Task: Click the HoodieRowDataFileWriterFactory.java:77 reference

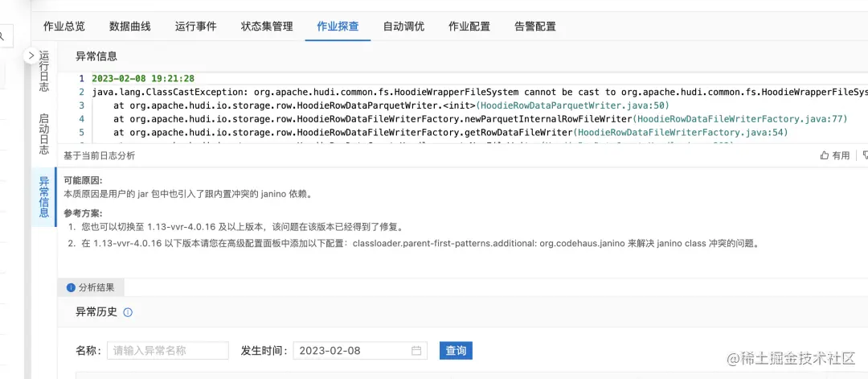Action: point(739,119)
